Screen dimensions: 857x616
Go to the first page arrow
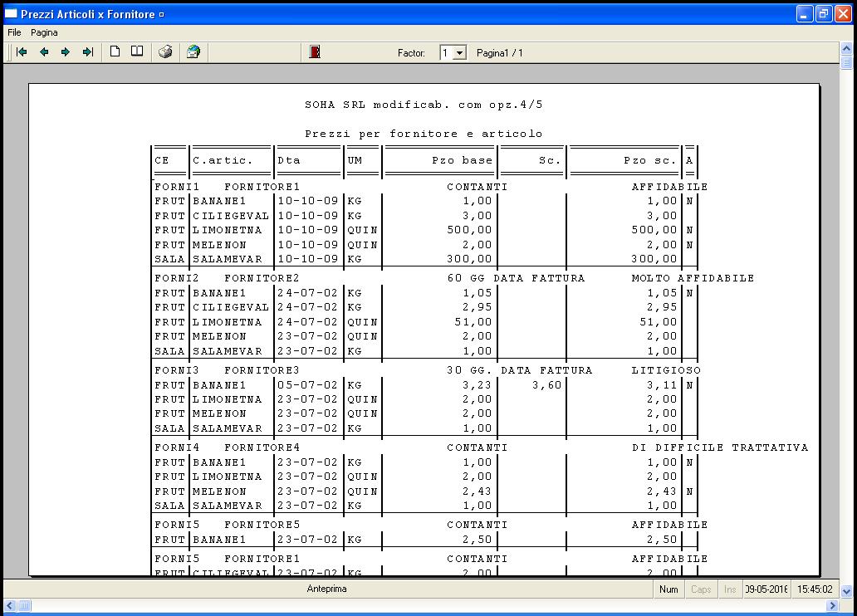[x=22, y=52]
